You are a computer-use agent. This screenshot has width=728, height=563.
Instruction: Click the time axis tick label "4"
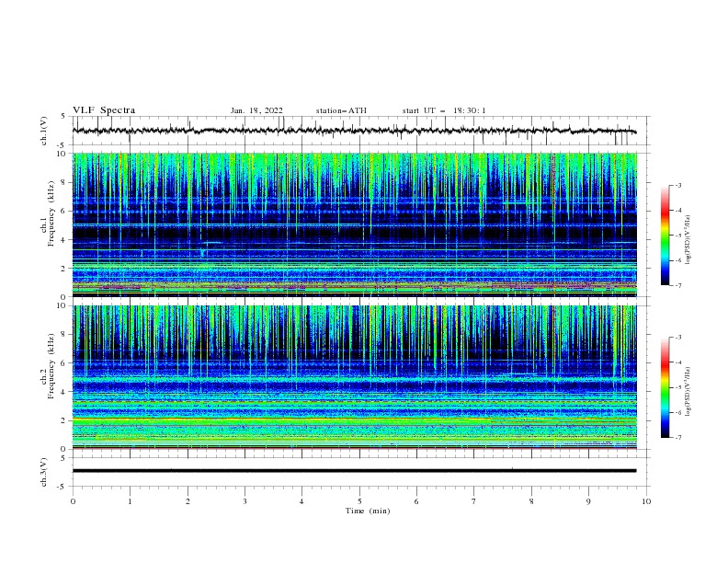click(301, 501)
